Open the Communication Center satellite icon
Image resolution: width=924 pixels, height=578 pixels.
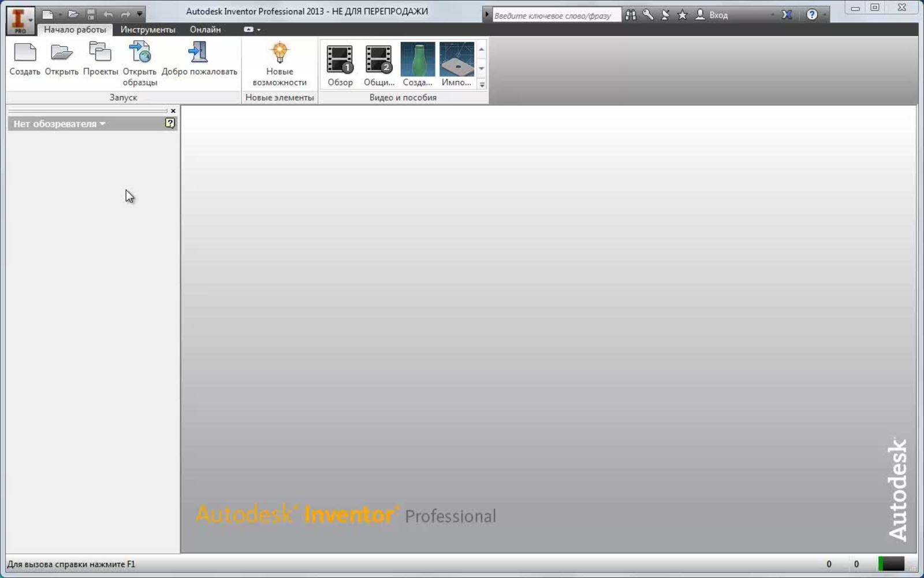coord(665,15)
